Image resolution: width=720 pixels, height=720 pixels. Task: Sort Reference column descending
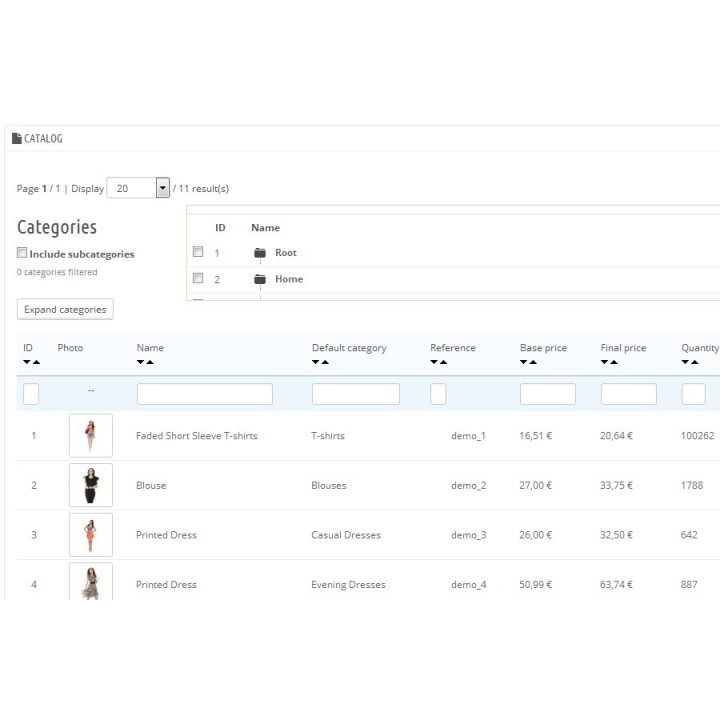click(x=434, y=362)
